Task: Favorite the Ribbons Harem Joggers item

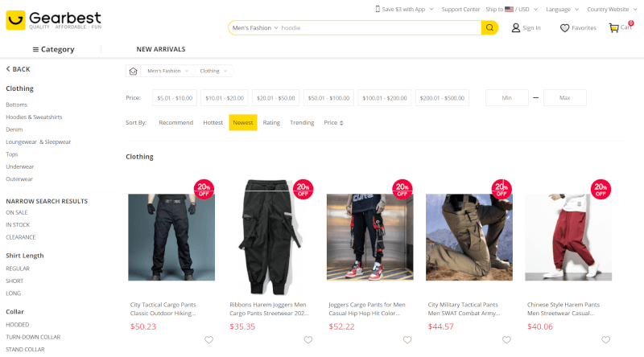Action: pos(308,340)
